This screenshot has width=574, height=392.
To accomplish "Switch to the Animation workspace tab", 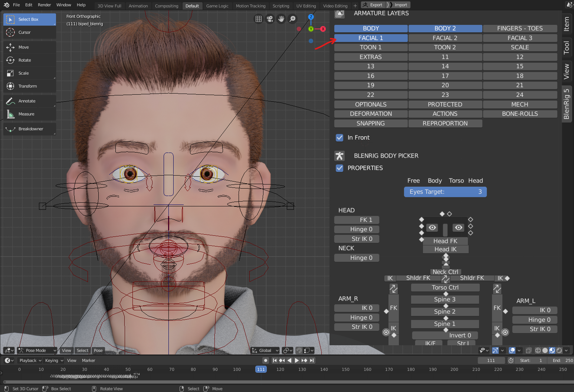I will [x=138, y=6].
